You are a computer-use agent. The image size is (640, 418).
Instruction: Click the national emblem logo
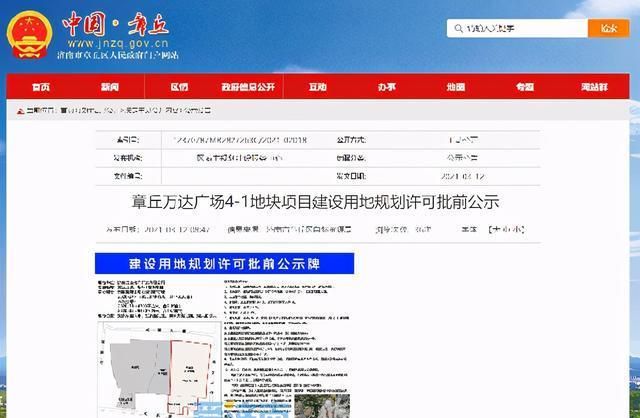(29, 35)
